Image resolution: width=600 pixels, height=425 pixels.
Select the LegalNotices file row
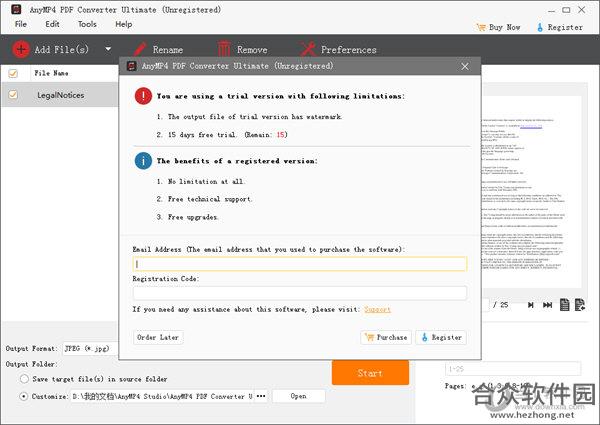pyautogui.click(x=60, y=94)
